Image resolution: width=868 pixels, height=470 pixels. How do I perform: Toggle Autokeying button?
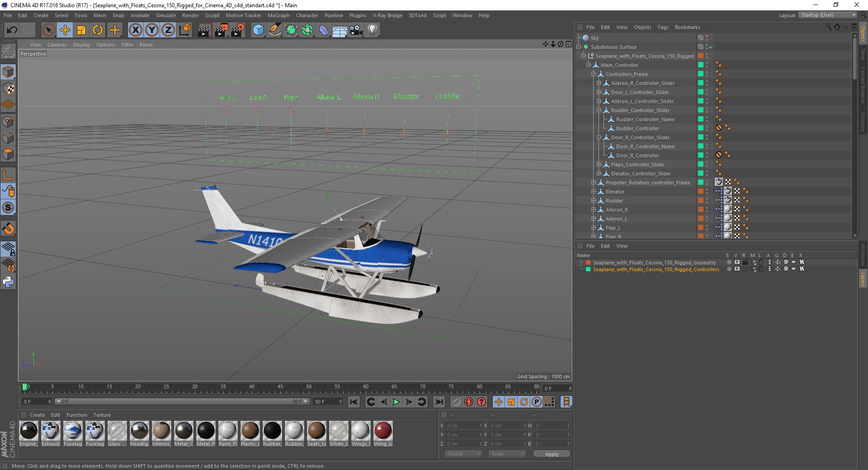469,402
